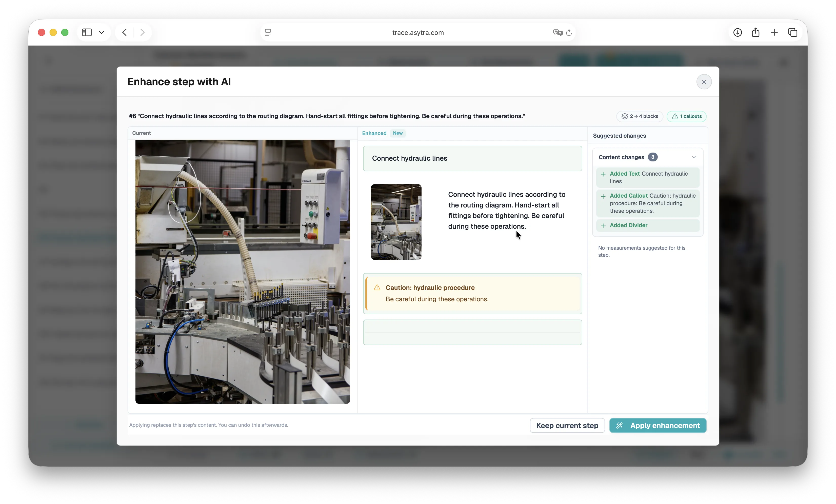Image resolution: width=836 pixels, height=504 pixels.
Task: Reload the page with the refresh icon
Action: point(569,33)
